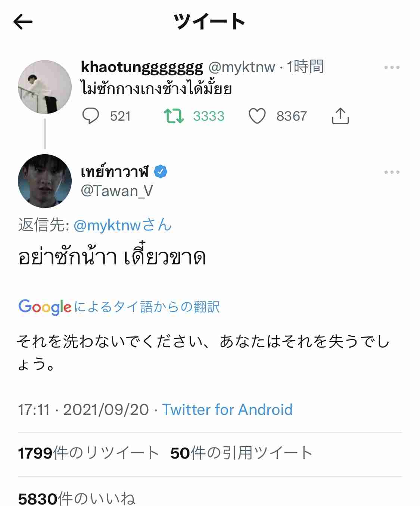This screenshot has width=420, height=506.
Task: Tap the blue verified badge
Action: click(x=161, y=172)
